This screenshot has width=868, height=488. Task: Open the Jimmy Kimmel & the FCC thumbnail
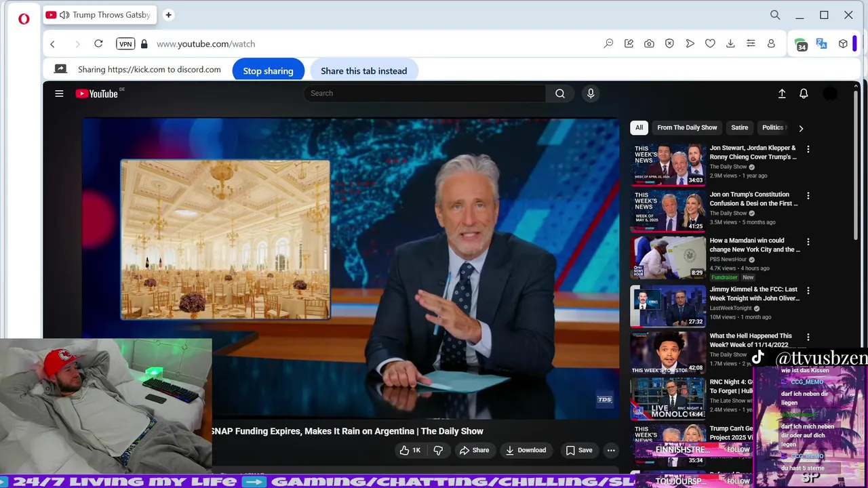point(668,306)
